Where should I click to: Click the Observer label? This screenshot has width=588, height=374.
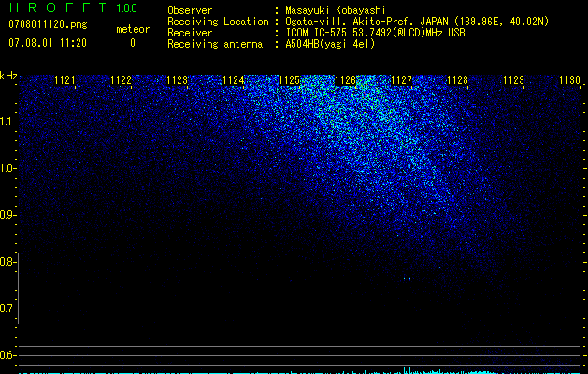click(x=190, y=10)
